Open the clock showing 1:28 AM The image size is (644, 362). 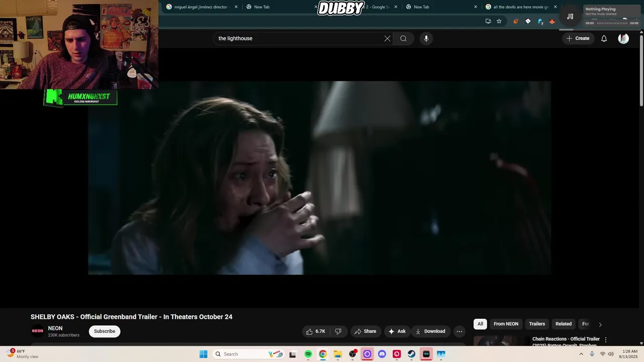click(x=630, y=354)
